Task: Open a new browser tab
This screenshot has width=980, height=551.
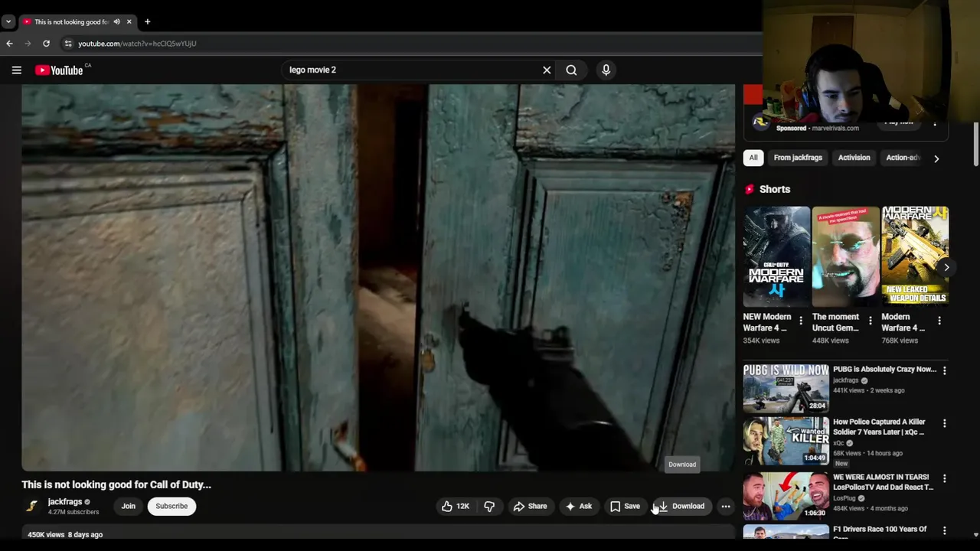Action: 147,21
